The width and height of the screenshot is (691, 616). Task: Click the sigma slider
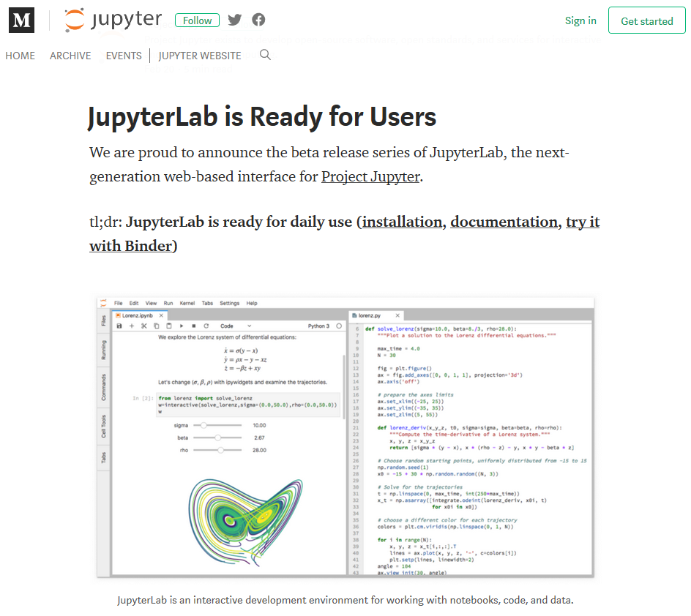[217, 426]
